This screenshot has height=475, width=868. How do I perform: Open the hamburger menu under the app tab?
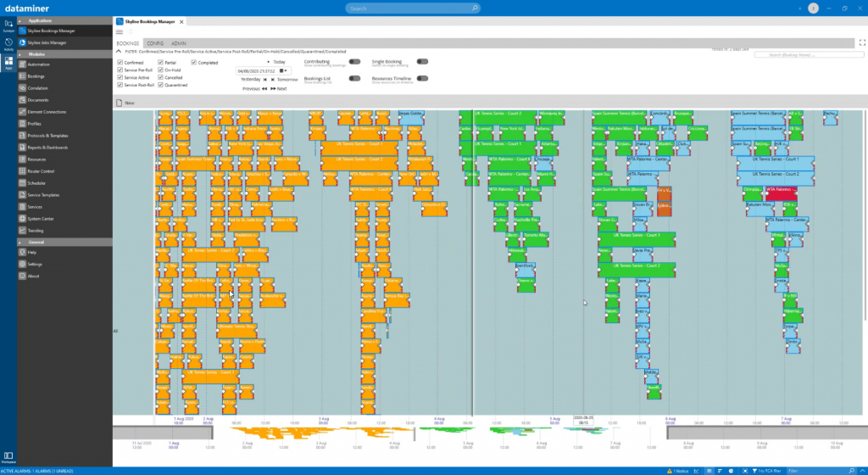coord(120,31)
